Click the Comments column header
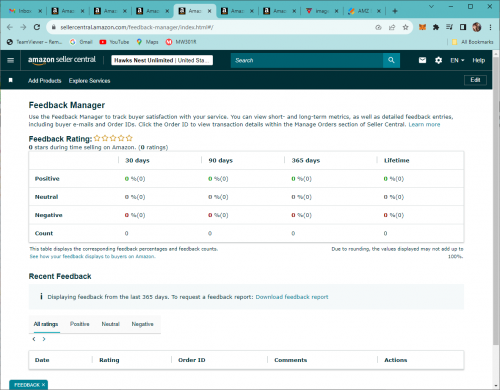The height and width of the screenshot is (390, 500). [x=291, y=360]
